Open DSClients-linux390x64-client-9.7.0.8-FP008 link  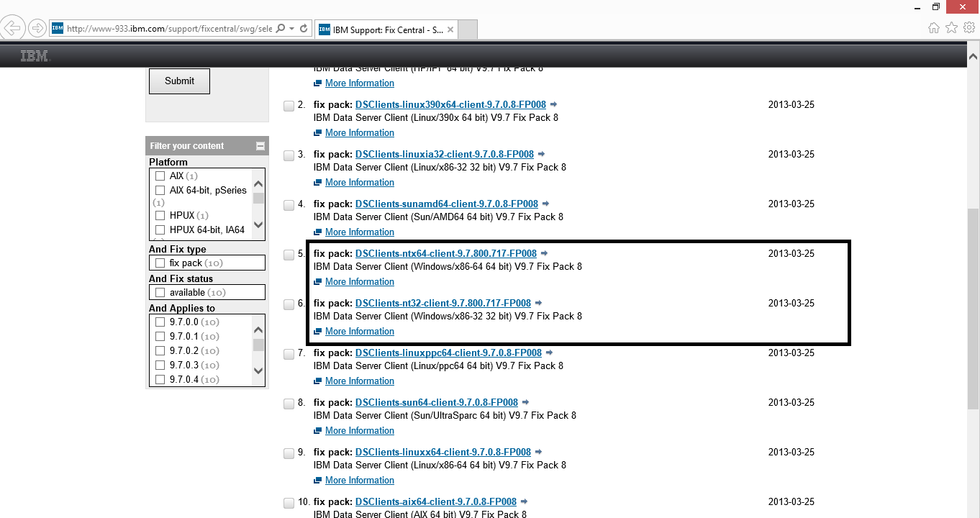point(450,105)
